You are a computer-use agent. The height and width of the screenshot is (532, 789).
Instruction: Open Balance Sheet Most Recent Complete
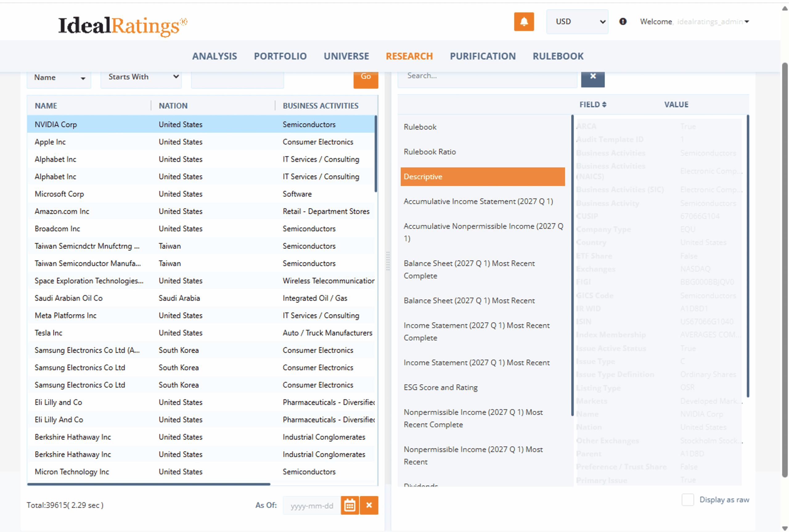482,269
